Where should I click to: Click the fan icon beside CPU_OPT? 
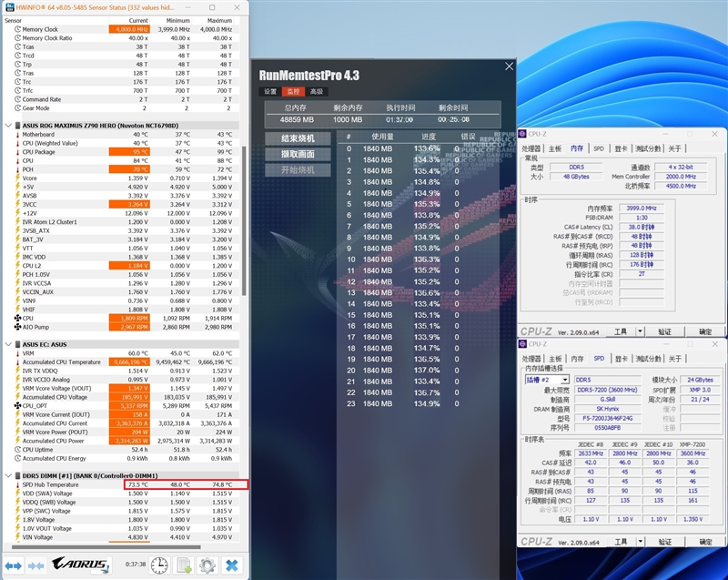point(17,406)
